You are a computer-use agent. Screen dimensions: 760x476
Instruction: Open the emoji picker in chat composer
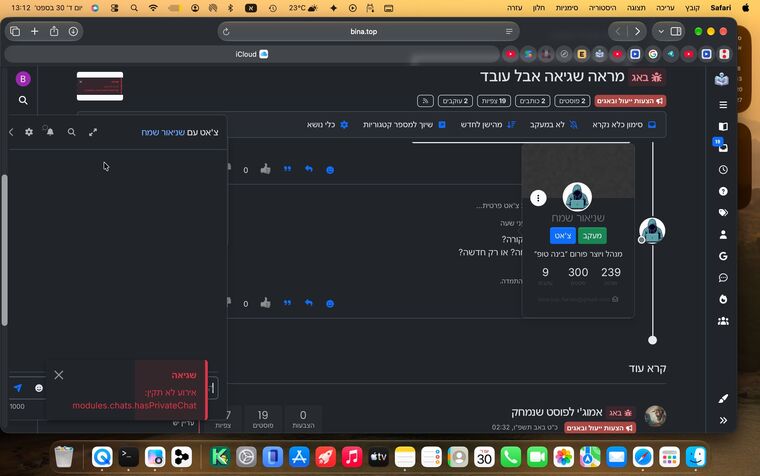click(39, 388)
